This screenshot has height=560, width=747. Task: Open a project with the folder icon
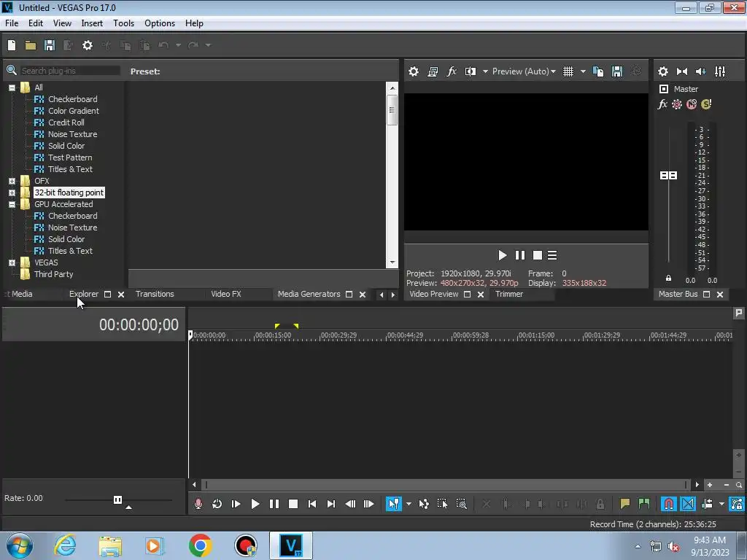click(31, 45)
